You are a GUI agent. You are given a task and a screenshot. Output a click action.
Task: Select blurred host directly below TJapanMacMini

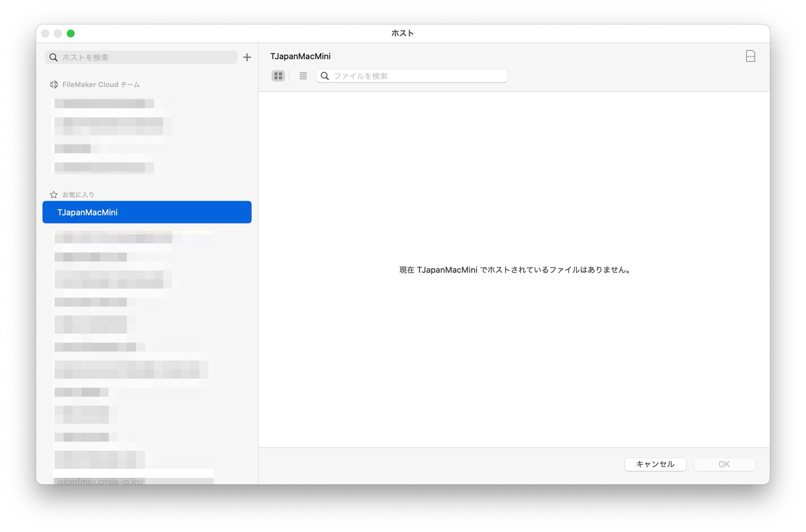113,237
